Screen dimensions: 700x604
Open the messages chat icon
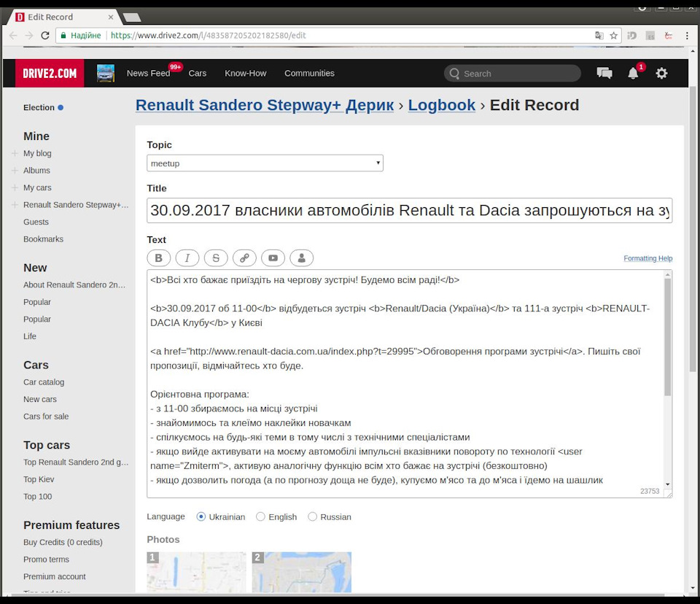(x=604, y=73)
